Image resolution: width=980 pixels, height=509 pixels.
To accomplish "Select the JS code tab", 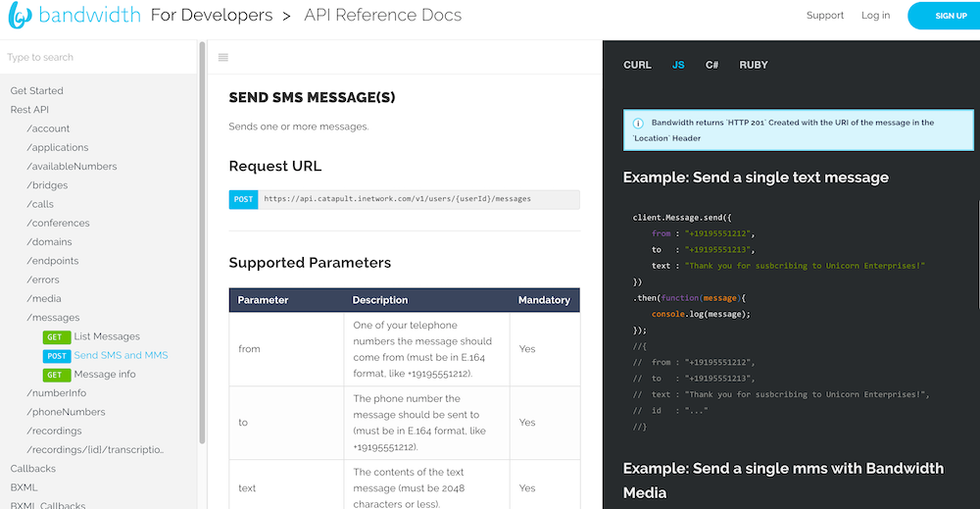I will click(x=678, y=65).
